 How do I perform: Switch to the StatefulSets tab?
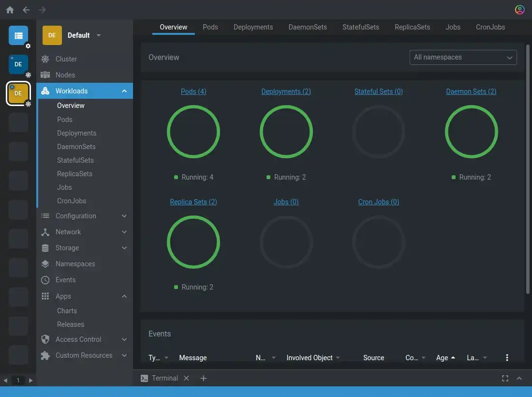point(360,27)
